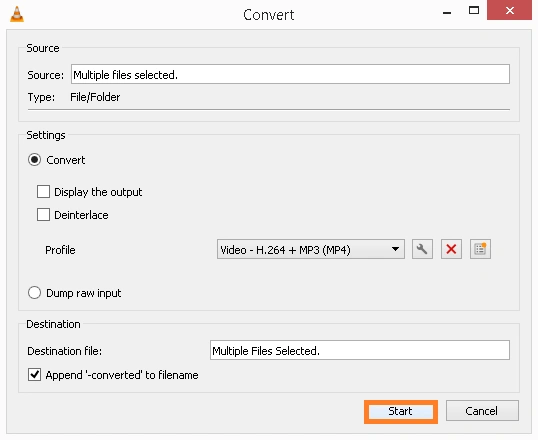Click the Cancel button
Viewport: 538px width, 440px height.
482,411
